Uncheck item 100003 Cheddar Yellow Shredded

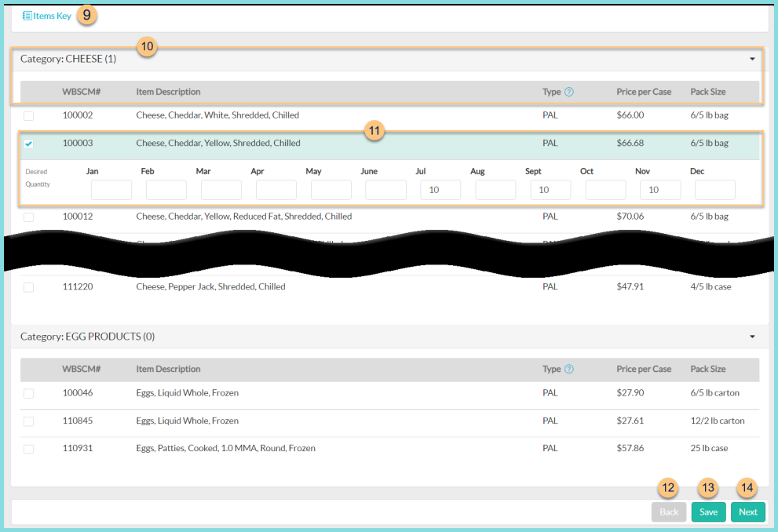pos(28,144)
